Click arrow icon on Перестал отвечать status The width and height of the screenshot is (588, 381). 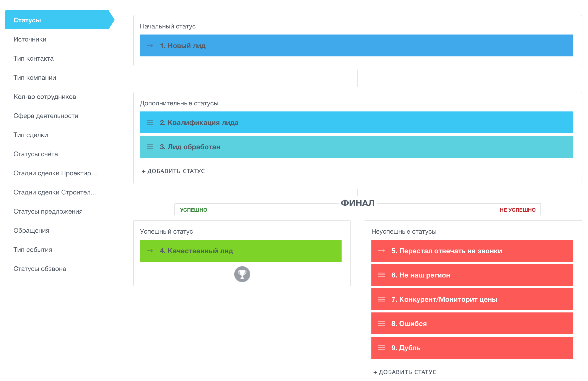(x=381, y=251)
